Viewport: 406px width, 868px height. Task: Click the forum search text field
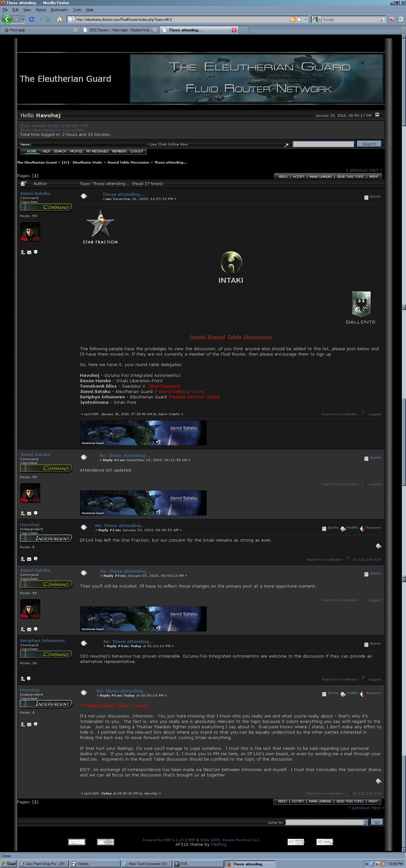(323, 144)
